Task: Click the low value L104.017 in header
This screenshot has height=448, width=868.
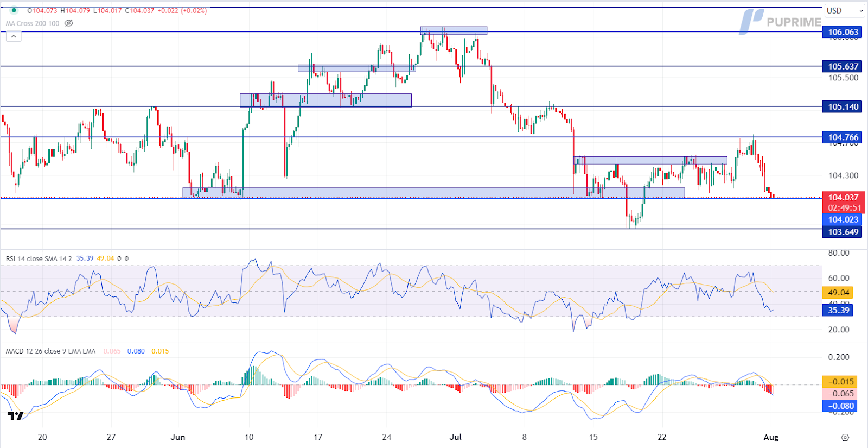Action: coord(108,10)
